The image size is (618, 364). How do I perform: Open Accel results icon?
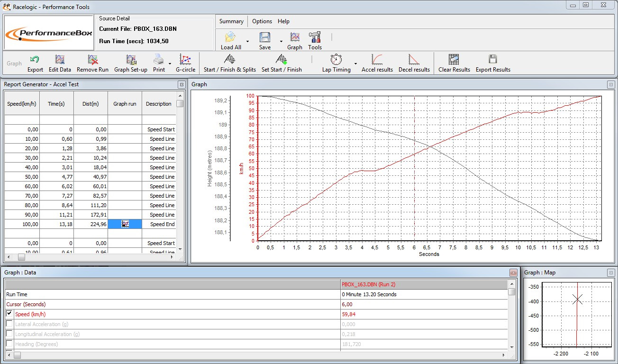click(377, 60)
